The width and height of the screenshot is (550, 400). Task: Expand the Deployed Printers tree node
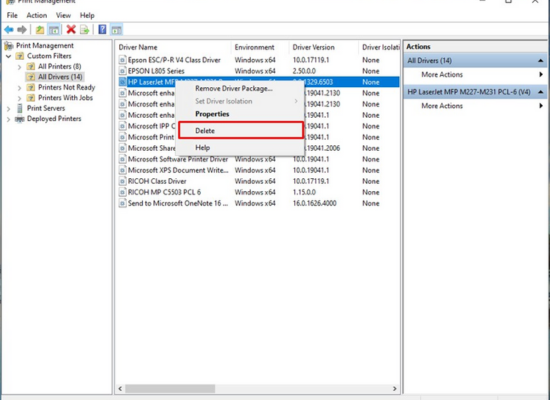click(x=9, y=119)
